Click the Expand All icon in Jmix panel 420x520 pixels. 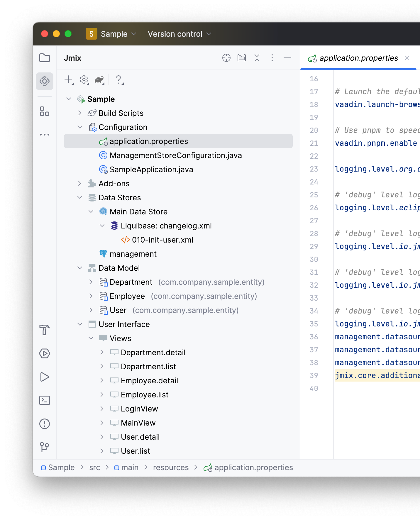pyautogui.click(x=242, y=58)
